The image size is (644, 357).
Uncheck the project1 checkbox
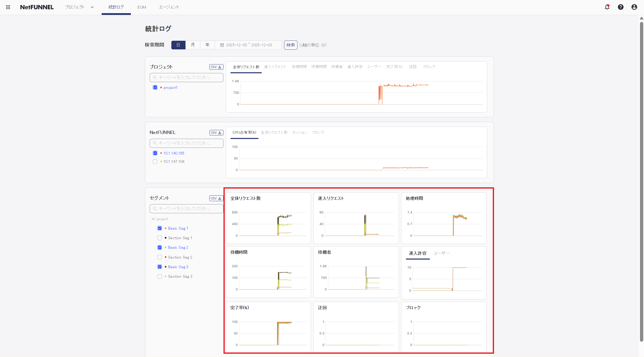(x=155, y=88)
